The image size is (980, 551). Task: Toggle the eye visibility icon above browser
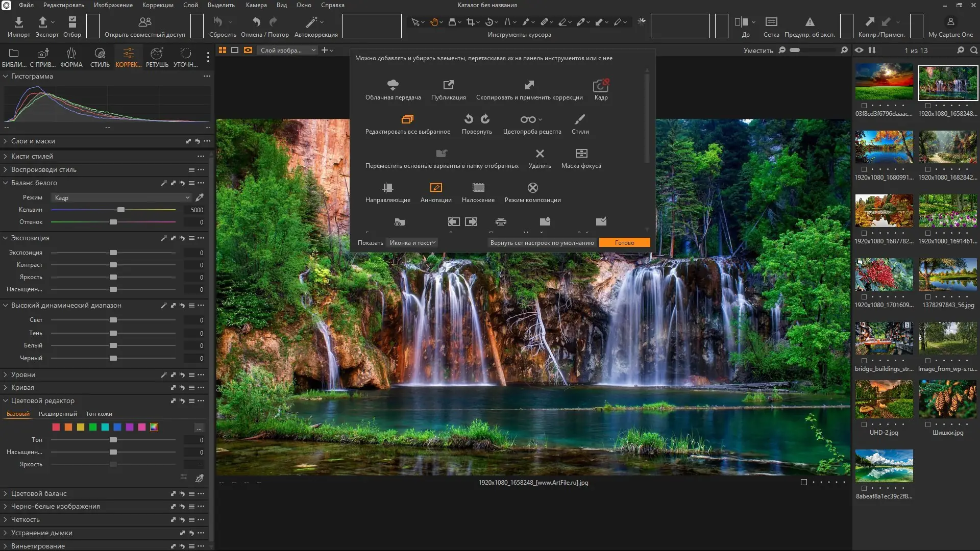859,50
